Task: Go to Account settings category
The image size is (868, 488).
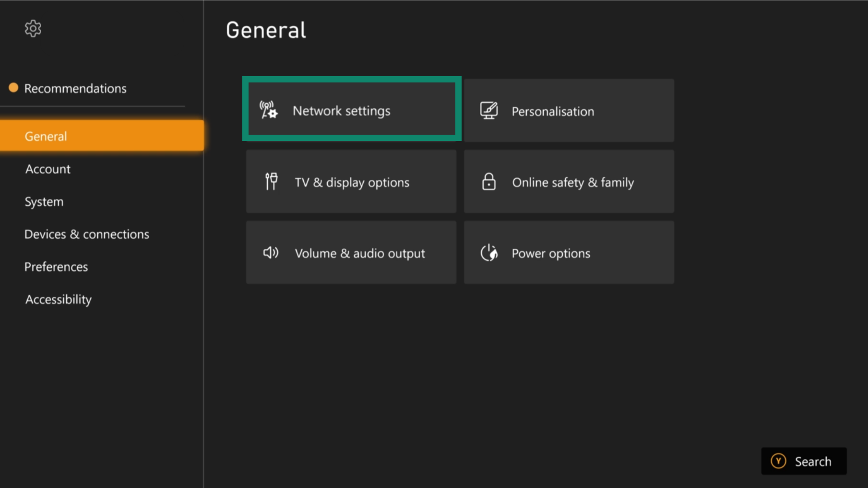Action: (48, 169)
